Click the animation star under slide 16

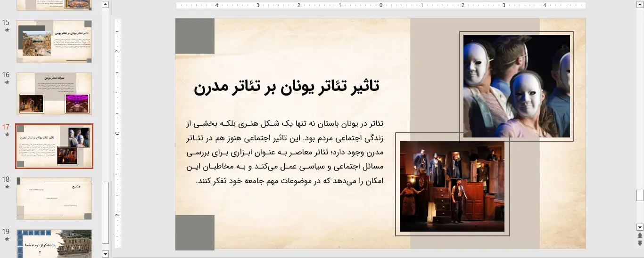tap(7, 82)
